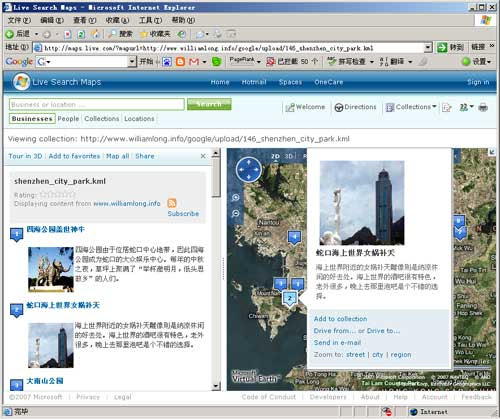500x419 pixels.
Task: Open the Google toolbar translate dropdown
Action: (410, 62)
